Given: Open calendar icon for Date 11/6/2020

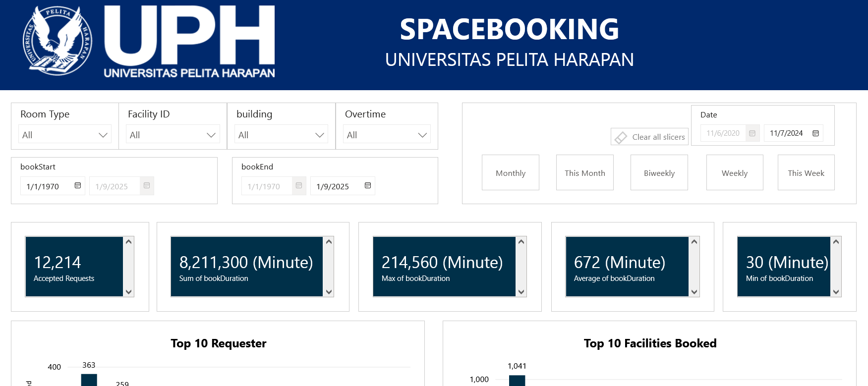Looking at the screenshot, I should (x=752, y=133).
